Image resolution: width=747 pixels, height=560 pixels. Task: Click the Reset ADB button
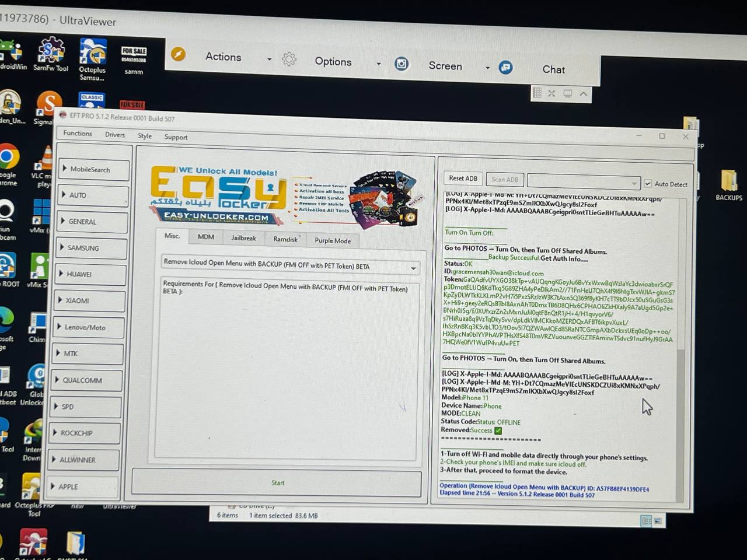463,178
